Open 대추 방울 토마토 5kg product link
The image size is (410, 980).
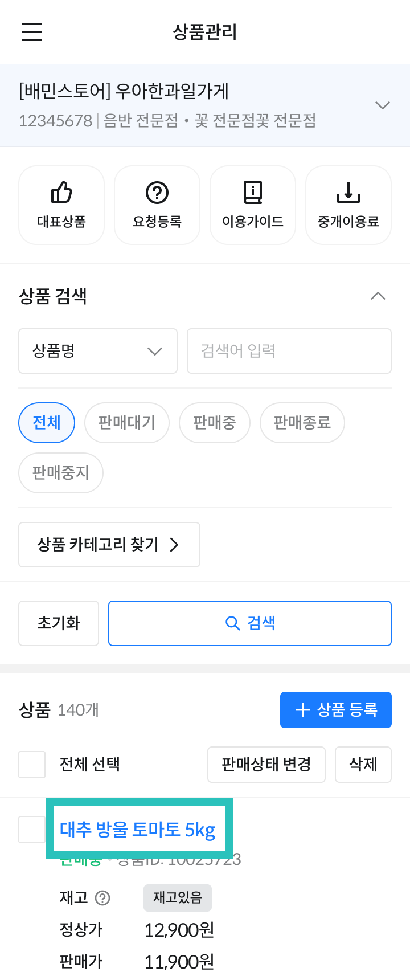tap(138, 830)
